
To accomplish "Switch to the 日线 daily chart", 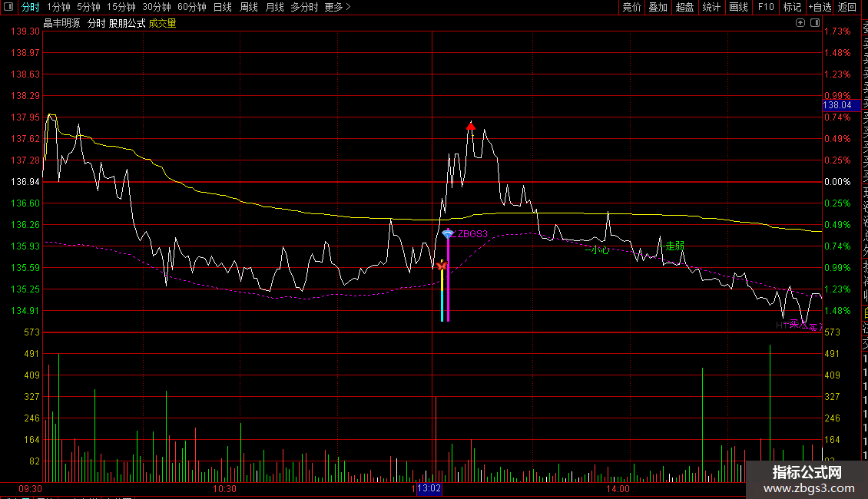I will click(x=223, y=7).
